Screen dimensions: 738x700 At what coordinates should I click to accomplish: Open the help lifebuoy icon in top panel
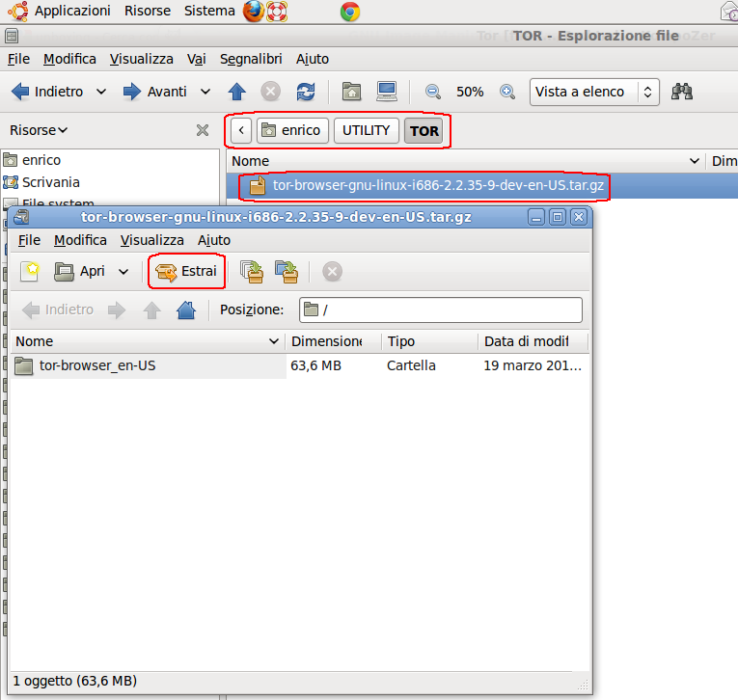tap(277, 12)
